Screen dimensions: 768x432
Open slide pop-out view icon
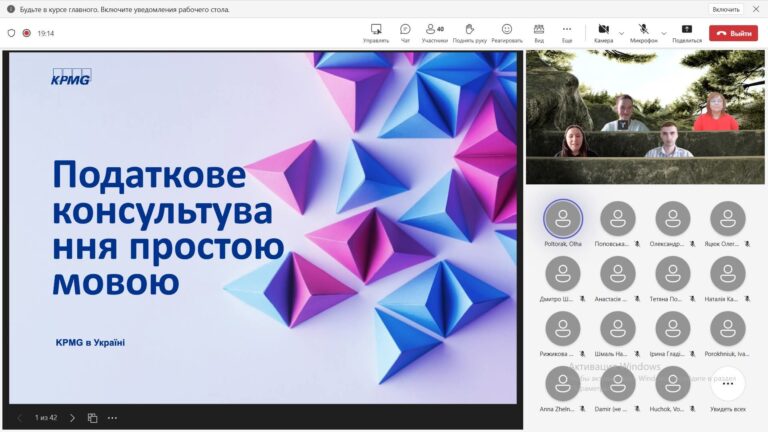[92, 417]
